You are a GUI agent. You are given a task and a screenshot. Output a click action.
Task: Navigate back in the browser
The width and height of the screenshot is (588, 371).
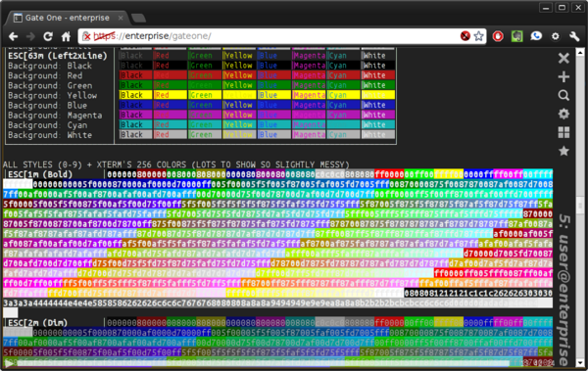[13, 36]
